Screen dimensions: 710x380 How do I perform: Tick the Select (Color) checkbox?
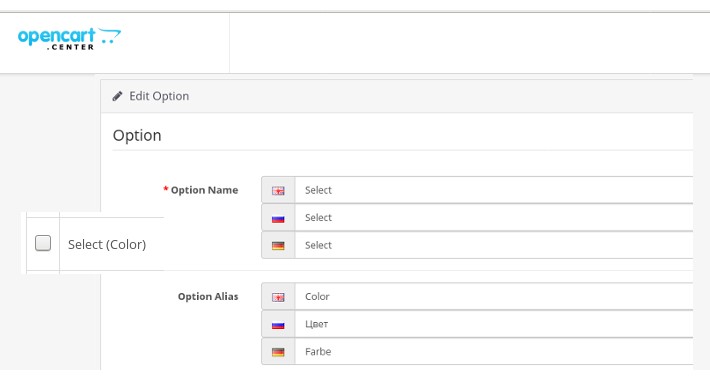[x=43, y=243]
